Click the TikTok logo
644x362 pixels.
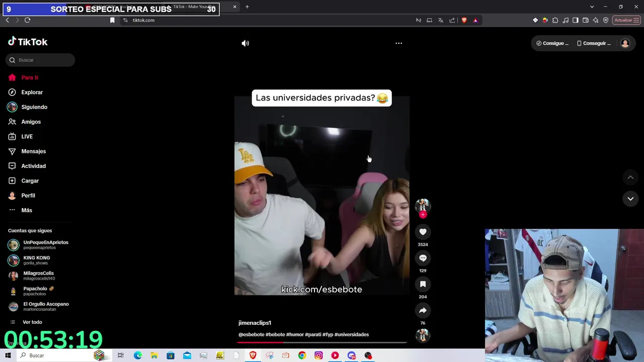tap(28, 42)
